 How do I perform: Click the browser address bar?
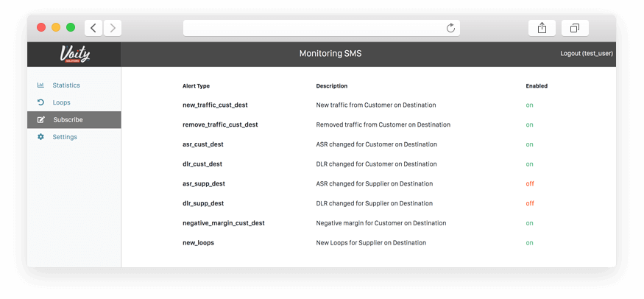coord(316,28)
